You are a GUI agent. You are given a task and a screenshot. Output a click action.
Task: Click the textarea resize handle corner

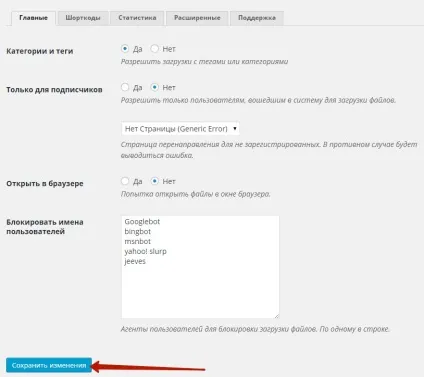[276, 315]
